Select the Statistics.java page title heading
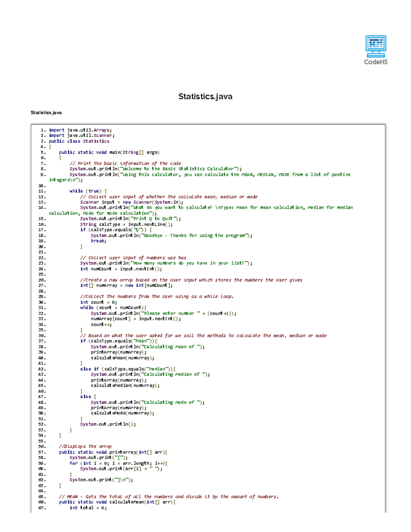The width and height of the screenshot is (411, 532). [205, 97]
